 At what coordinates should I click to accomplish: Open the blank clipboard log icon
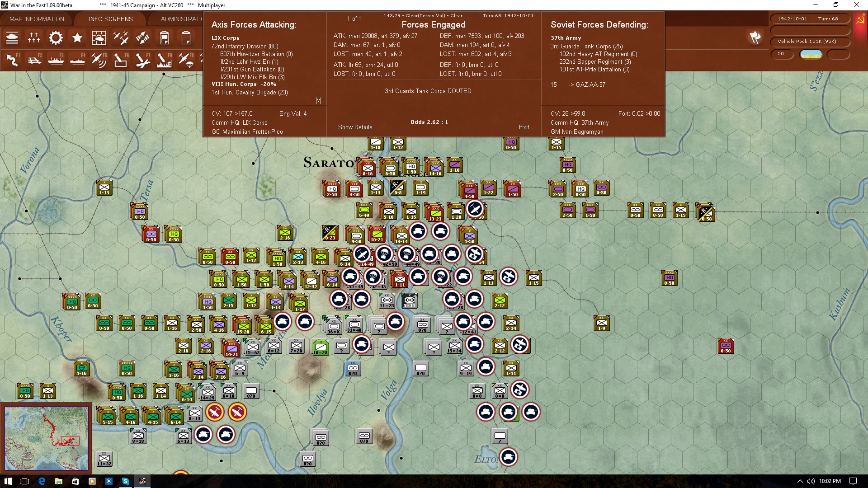coord(186,38)
